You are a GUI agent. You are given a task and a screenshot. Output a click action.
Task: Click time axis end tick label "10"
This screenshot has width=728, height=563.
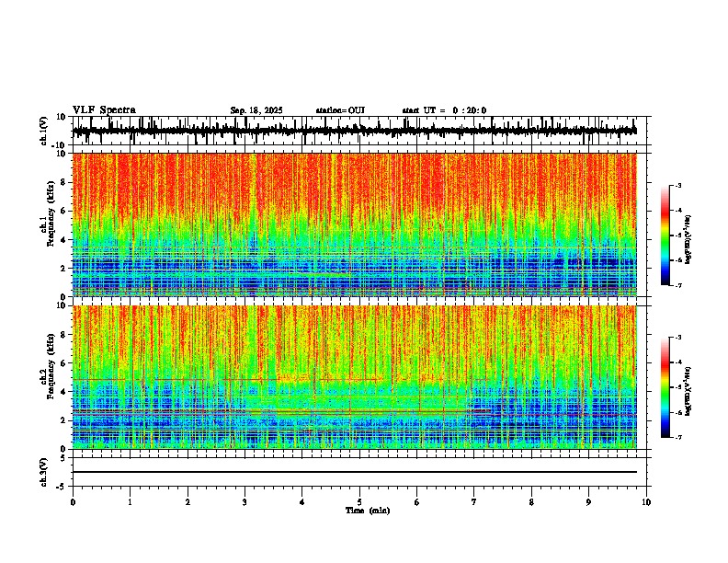point(646,502)
